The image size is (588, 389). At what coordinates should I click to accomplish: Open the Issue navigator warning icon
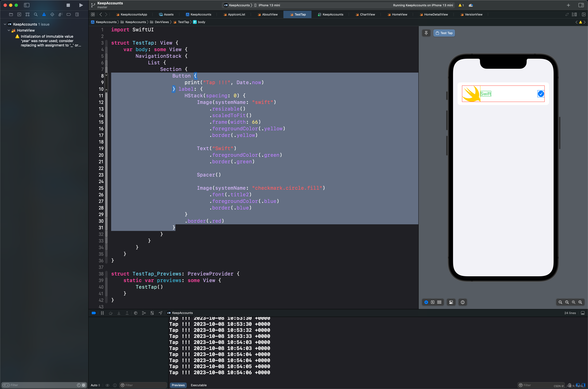pos(44,14)
